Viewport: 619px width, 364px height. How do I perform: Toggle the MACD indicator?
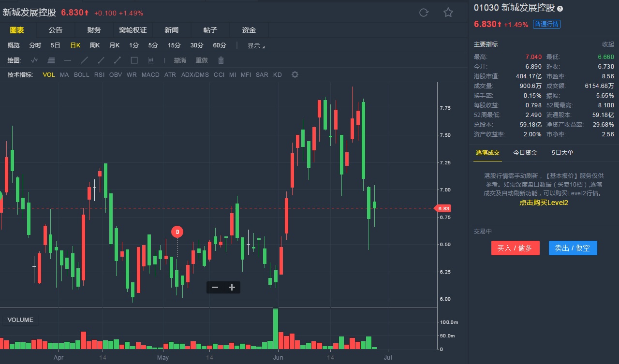click(x=150, y=75)
